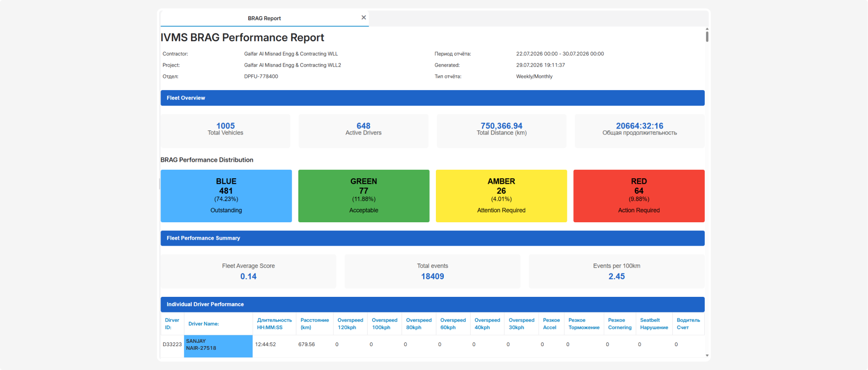Click the AMBER Attention Required tile
Screen dimensions: 868x370
pyautogui.click(x=501, y=196)
